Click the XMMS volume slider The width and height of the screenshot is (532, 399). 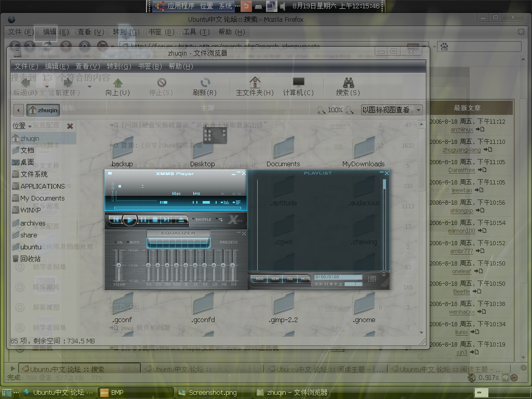click(163, 202)
